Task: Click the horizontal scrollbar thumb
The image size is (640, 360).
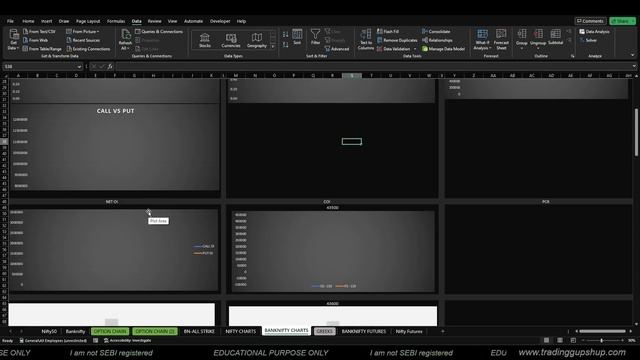Action: (x=602, y=331)
